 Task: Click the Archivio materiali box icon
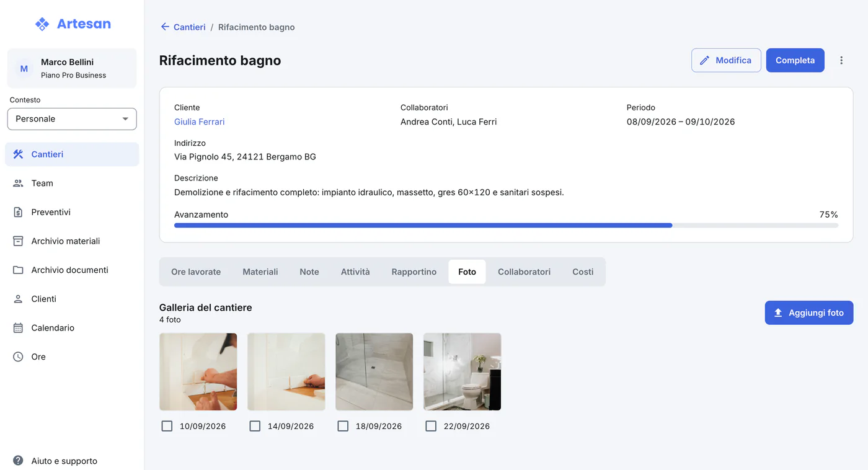pos(18,241)
